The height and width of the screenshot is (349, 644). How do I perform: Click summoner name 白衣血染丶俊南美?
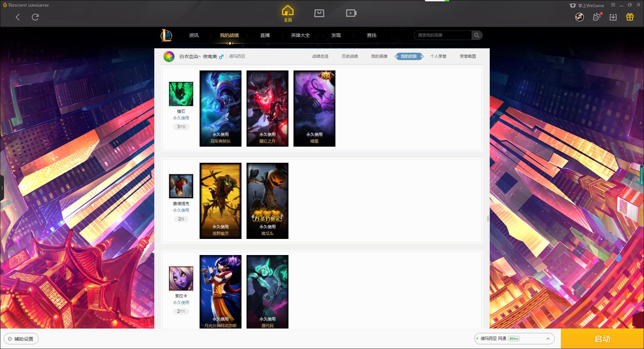[198, 56]
